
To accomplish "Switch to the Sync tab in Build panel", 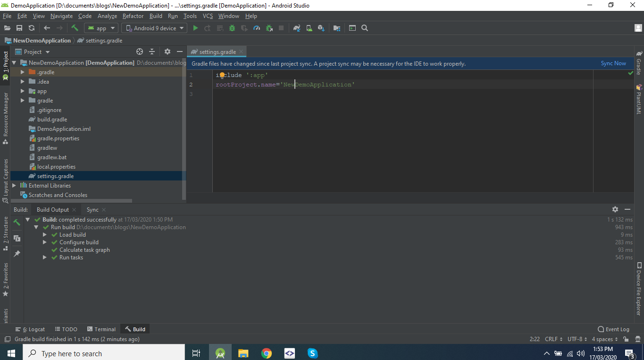I will point(93,210).
